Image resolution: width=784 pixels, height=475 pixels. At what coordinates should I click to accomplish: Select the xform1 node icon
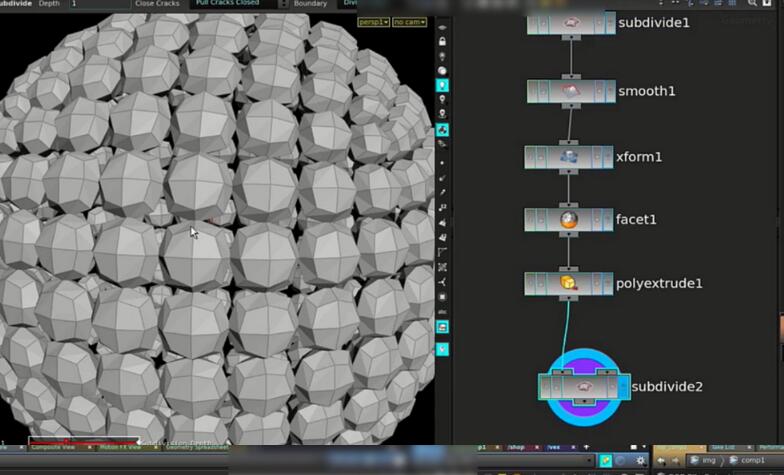pos(568,157)
